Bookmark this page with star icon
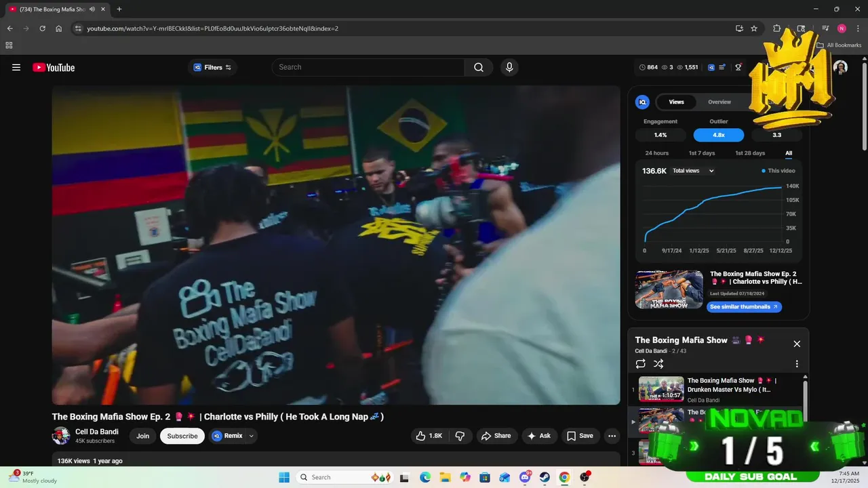 pyautogui.click(x=754, y=28)
